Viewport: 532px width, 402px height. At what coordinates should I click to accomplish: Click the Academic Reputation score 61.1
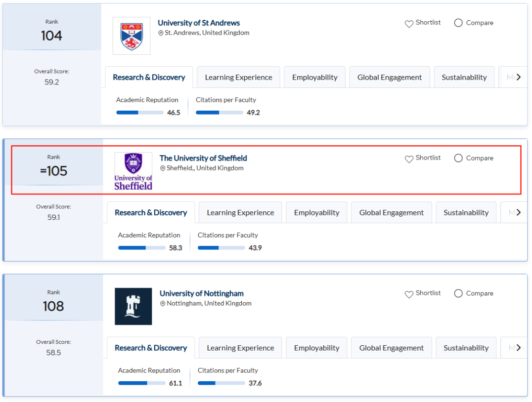coord(176,383)
